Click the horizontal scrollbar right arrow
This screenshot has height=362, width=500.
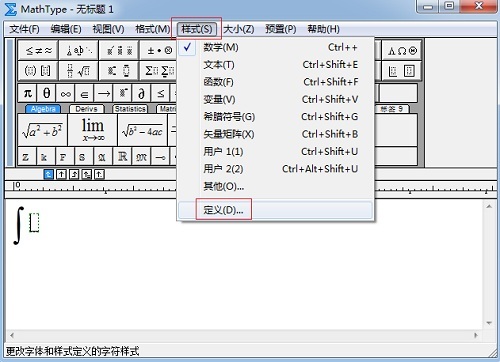coord(476,335)
